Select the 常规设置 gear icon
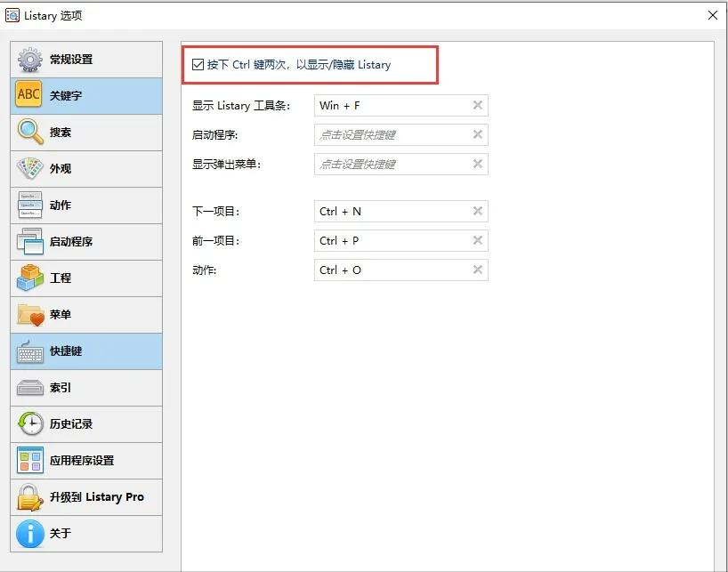This screenshot has height=572, width=728. (x=28, y=60)
